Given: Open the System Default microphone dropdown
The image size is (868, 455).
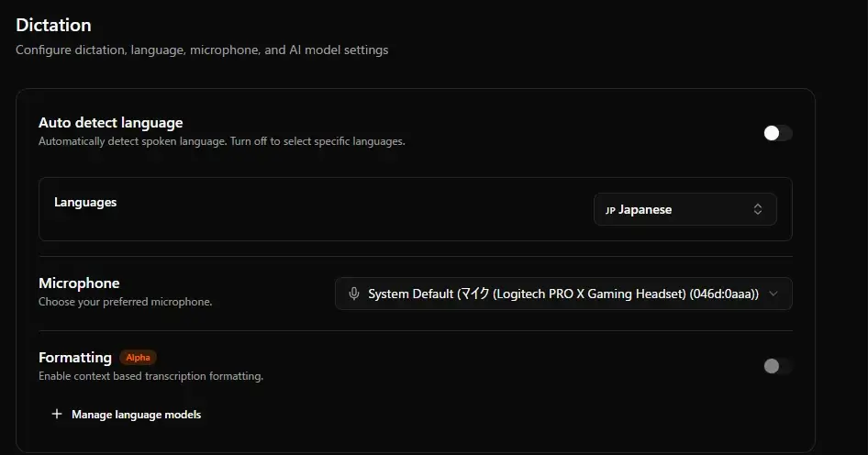Looking at the screenshot, I should (563, 294).
